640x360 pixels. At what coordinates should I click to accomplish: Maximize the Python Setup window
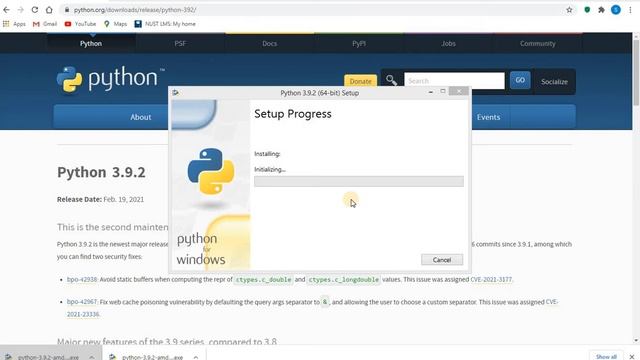coord(443,91)
